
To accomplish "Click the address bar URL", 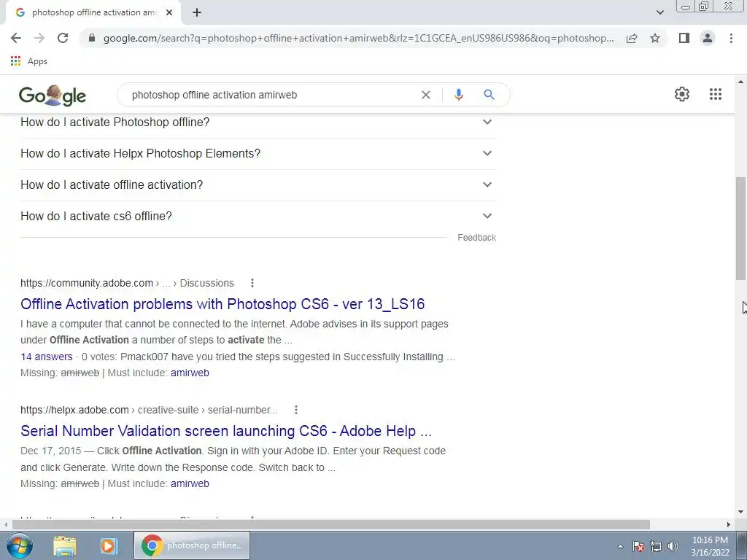I will (358, 38).
